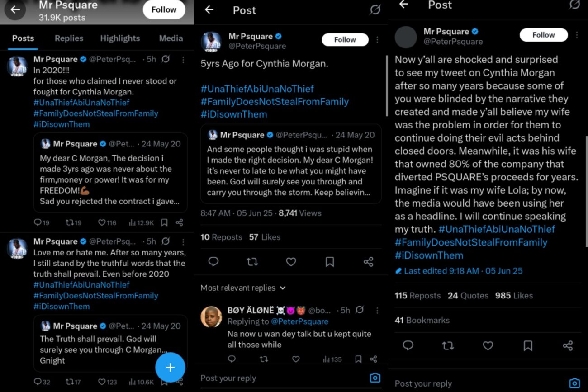
Task: Bookmark the '5yrs Ago for Cynthia Morgan' post
Action: 330,262
